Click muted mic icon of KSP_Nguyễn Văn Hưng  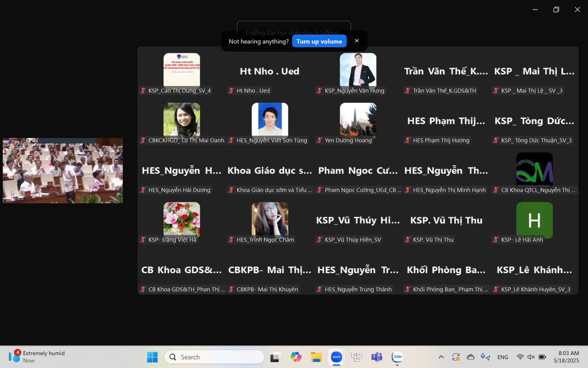click(x=320, y=91)
